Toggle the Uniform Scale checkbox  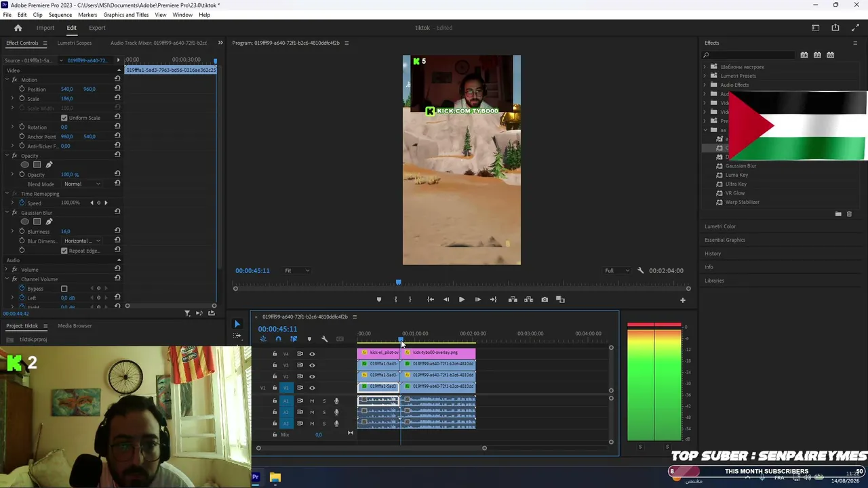pyautogui.click(x=64, y=118)
